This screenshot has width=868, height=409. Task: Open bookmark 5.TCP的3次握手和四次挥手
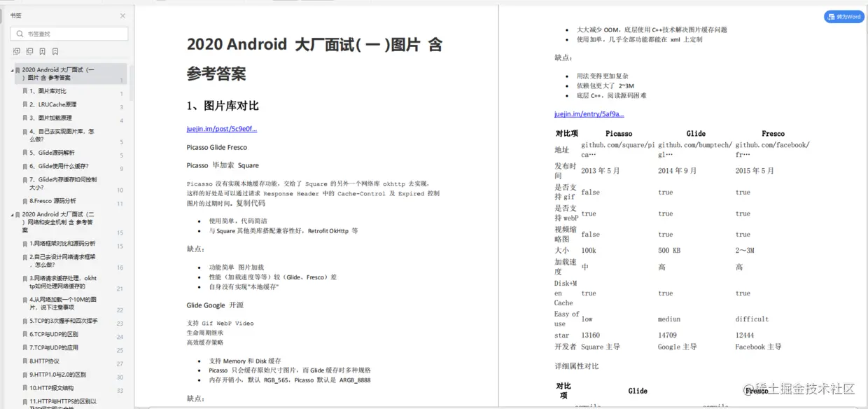(x=64, y=321)
